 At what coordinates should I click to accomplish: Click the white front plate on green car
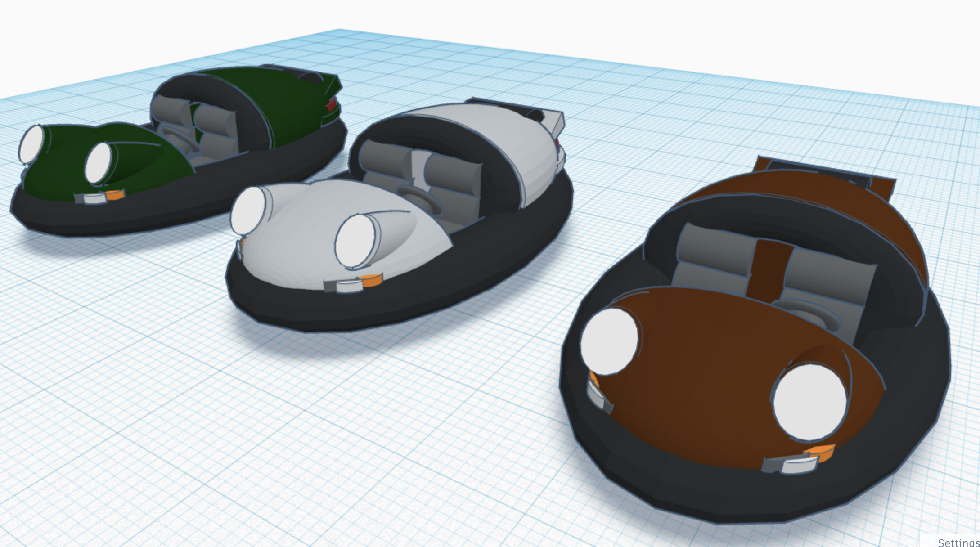click(x=94, y=199)
